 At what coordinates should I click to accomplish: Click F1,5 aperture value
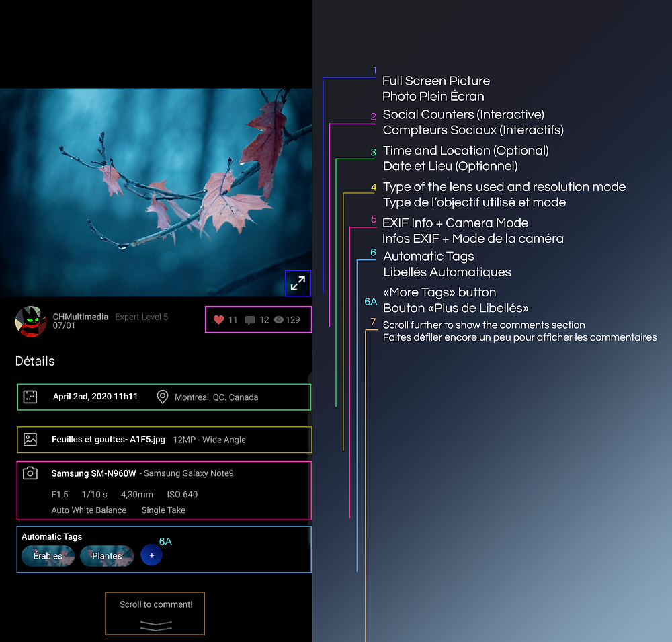60,495
